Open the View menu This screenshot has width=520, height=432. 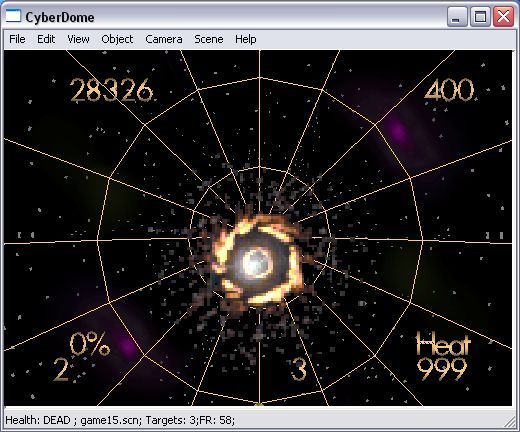tap(78, 39)
